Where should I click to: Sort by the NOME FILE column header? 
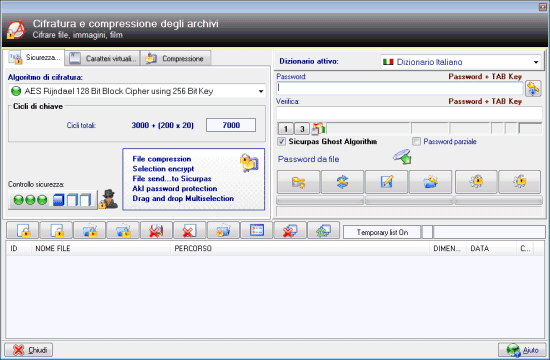pyautogui.click(x=101, y=248)
